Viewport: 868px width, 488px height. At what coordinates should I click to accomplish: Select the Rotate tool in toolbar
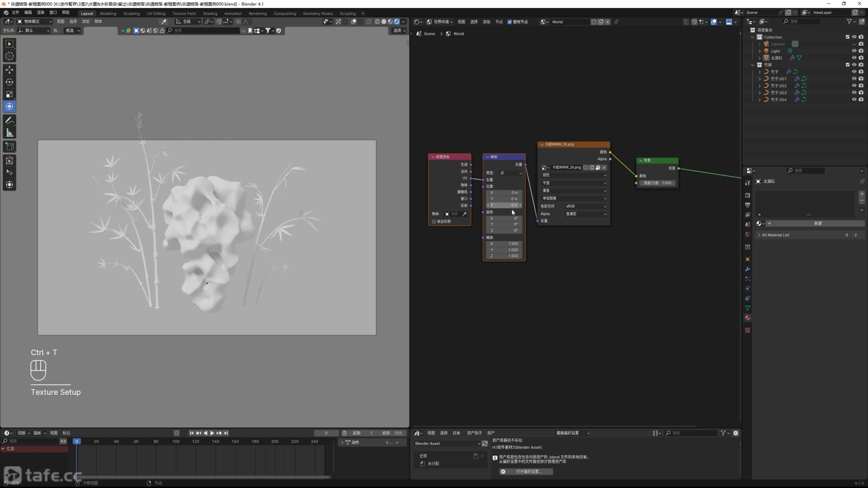[x=9, y=82]
